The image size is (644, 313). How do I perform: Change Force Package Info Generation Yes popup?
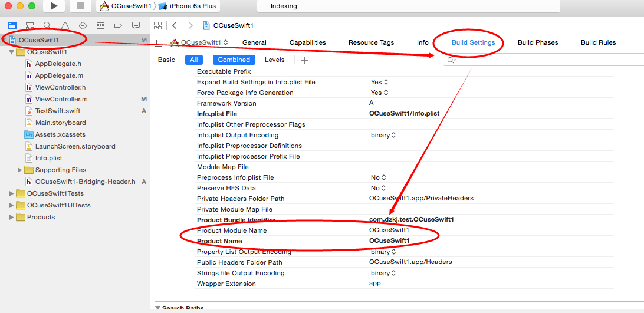click(x=380, y=93)
